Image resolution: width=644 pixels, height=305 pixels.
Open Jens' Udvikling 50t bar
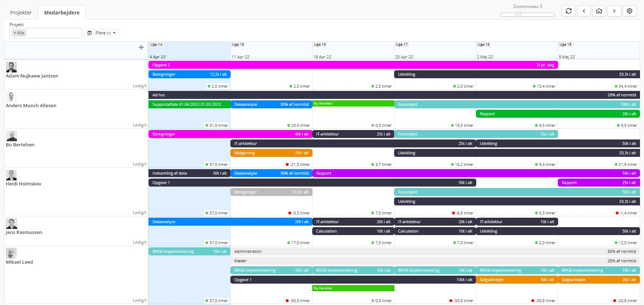click(x=558, y=231)
